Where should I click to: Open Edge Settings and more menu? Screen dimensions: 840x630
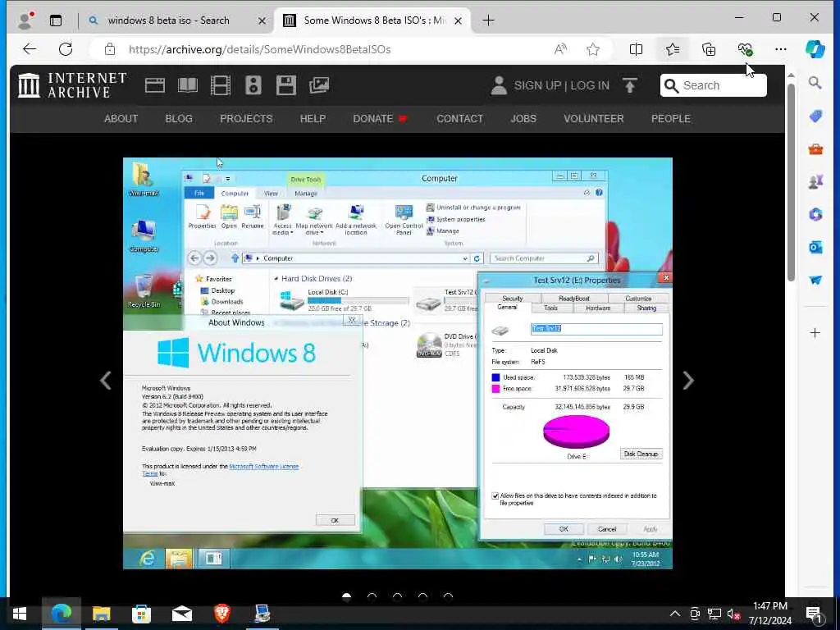(x=781, y=49)
